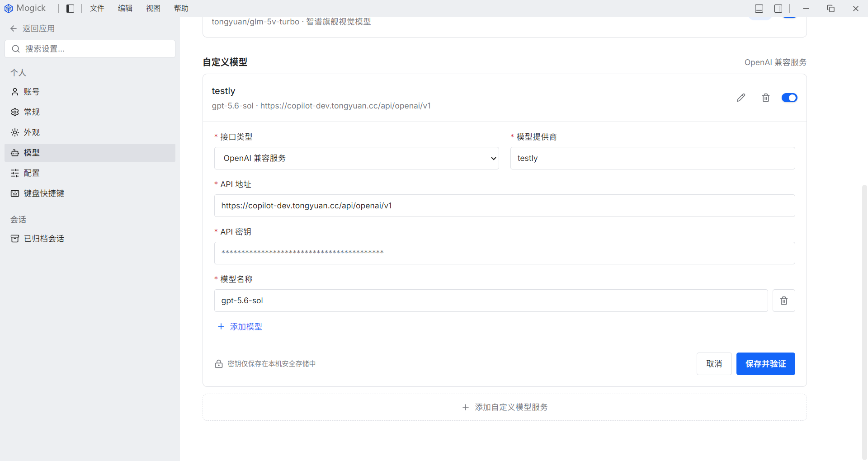The height and width of the screenshot is (461, 868).
Task: Focus the 搜索设置 search field
Action: click(90, 49)
